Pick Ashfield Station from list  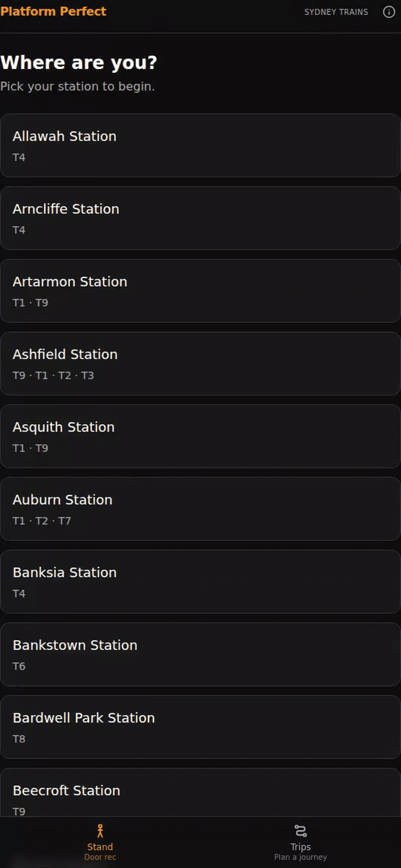tap(200, 363)
